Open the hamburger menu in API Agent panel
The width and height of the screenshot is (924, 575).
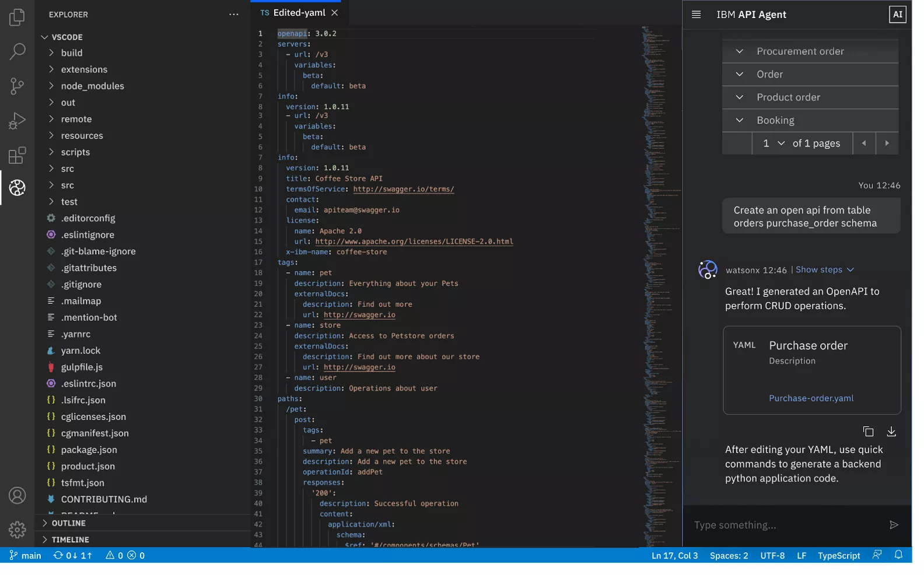click(696, 15)
